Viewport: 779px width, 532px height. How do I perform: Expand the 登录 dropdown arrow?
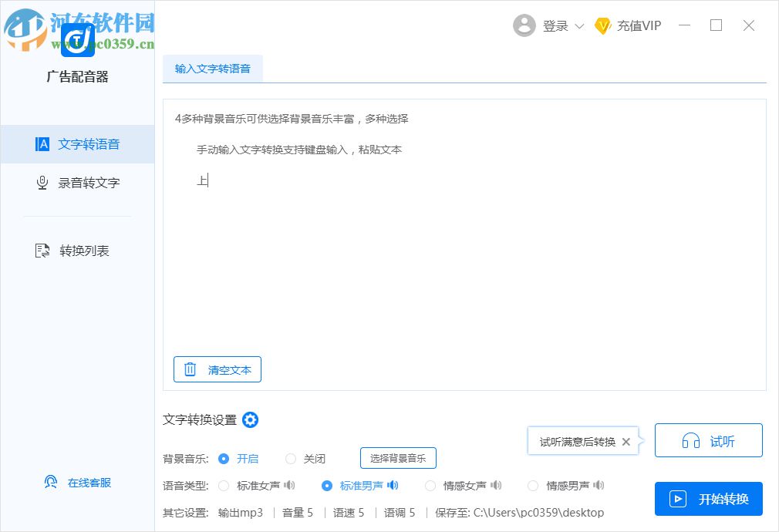(579, 25)
